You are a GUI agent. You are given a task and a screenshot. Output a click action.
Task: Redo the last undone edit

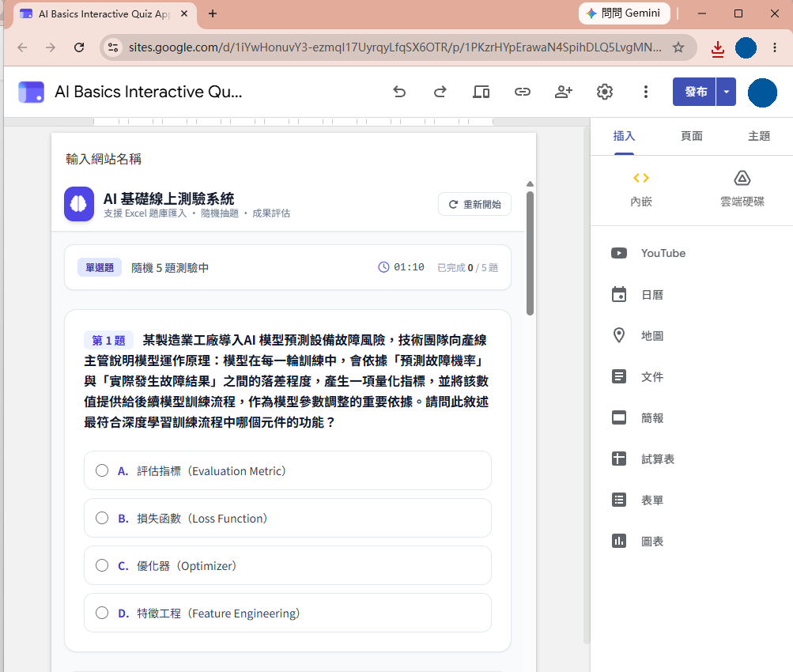click(440, 92)
